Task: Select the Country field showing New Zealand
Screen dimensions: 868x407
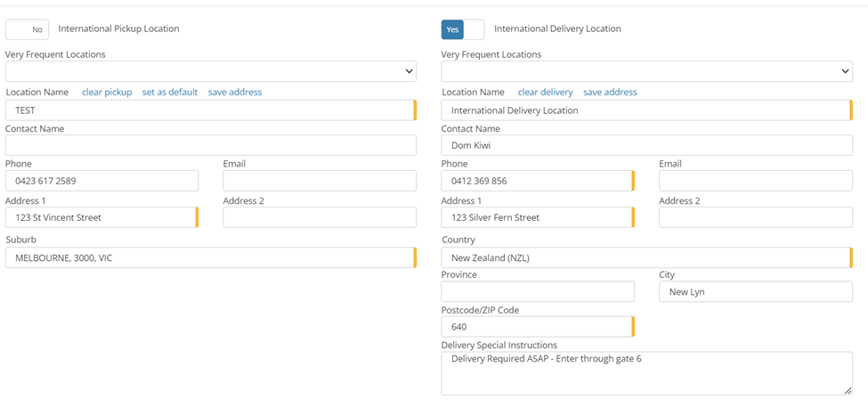Action: (646, 257)
